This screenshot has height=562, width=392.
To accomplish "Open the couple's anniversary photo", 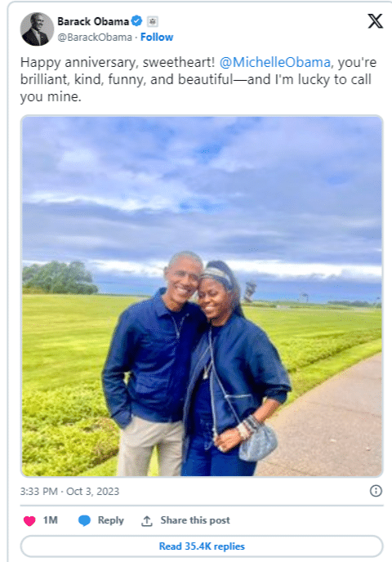I will (x=202, y=296).
